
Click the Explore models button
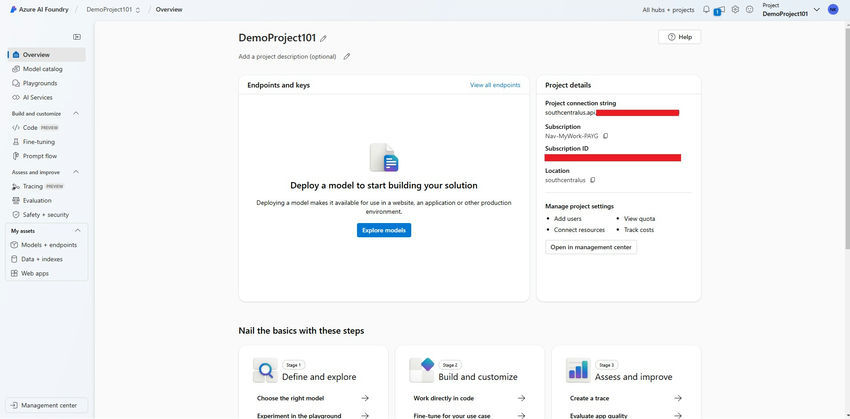[x=384, y=230]
